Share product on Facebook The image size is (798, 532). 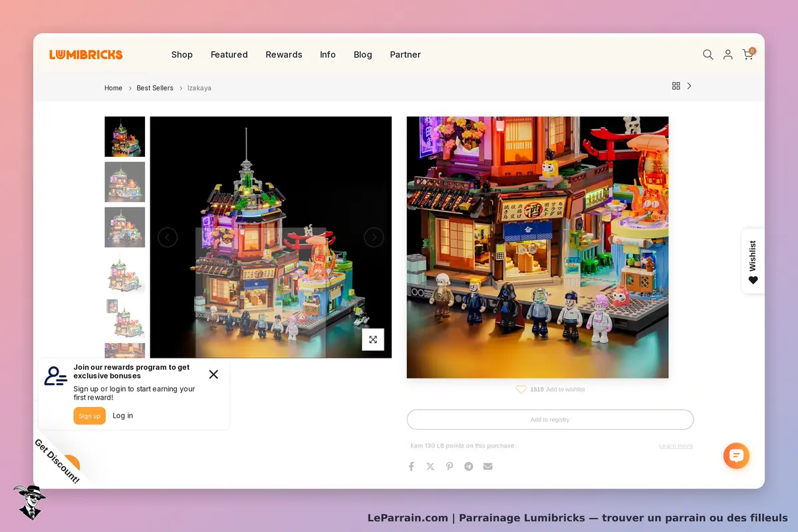coord(411,467)
